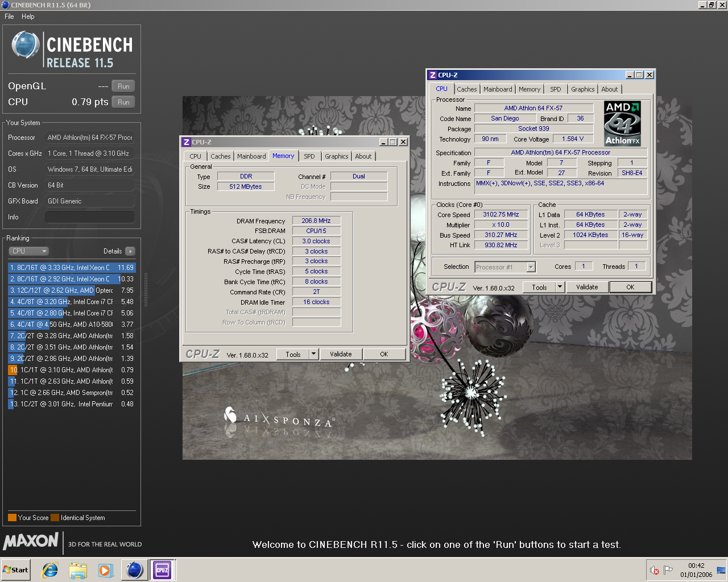Open Memory tab in CPU-Z processor window

pos(530,89)
